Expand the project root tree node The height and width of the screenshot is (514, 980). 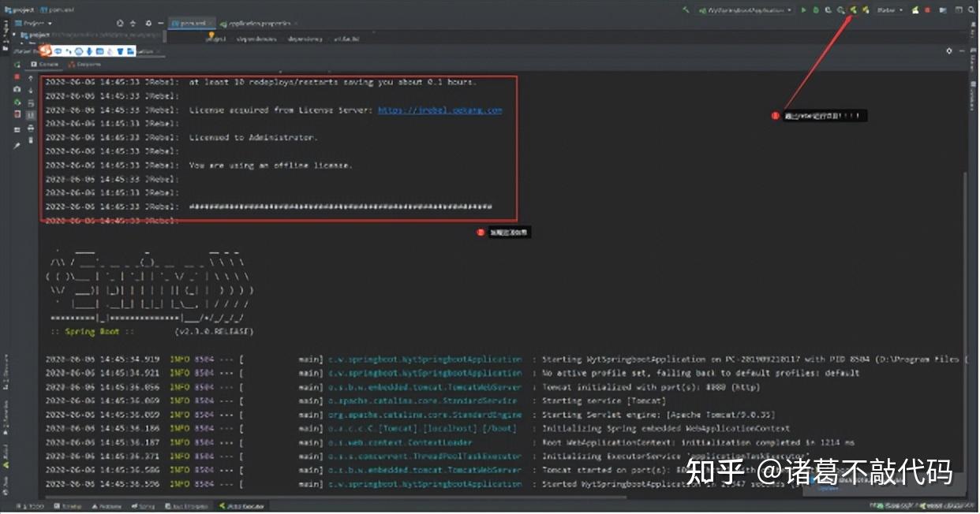[x=16, y=35]
